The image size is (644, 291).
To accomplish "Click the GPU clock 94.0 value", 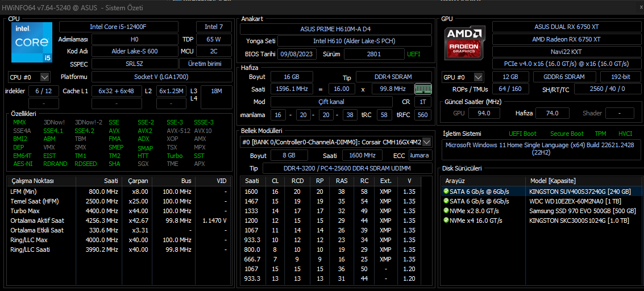I will tap(485, 113).
